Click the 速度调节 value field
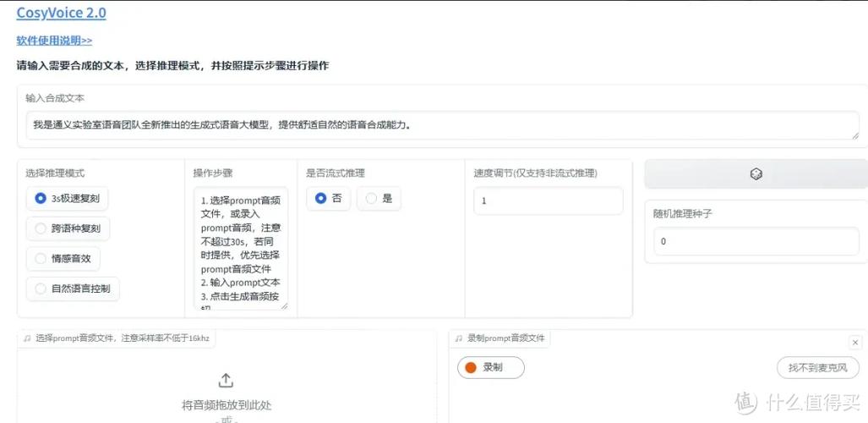The width and height of the screenshot is (868, 423). coord(548,201)
